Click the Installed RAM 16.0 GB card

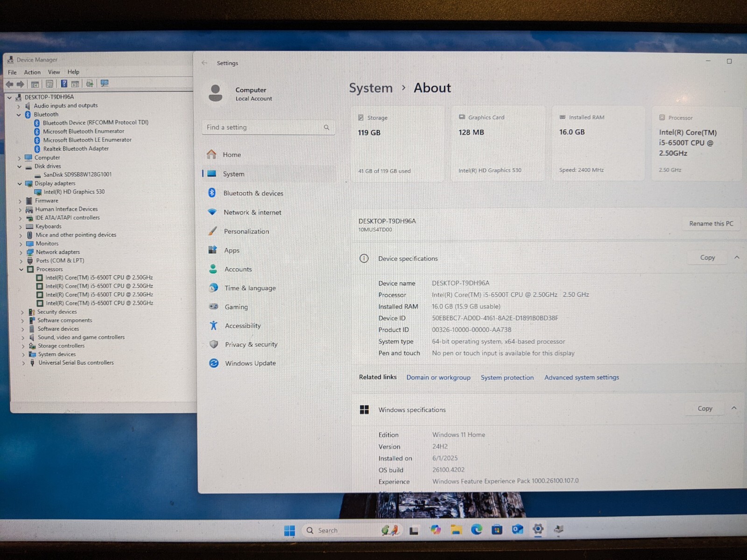(x=599, y=143)
